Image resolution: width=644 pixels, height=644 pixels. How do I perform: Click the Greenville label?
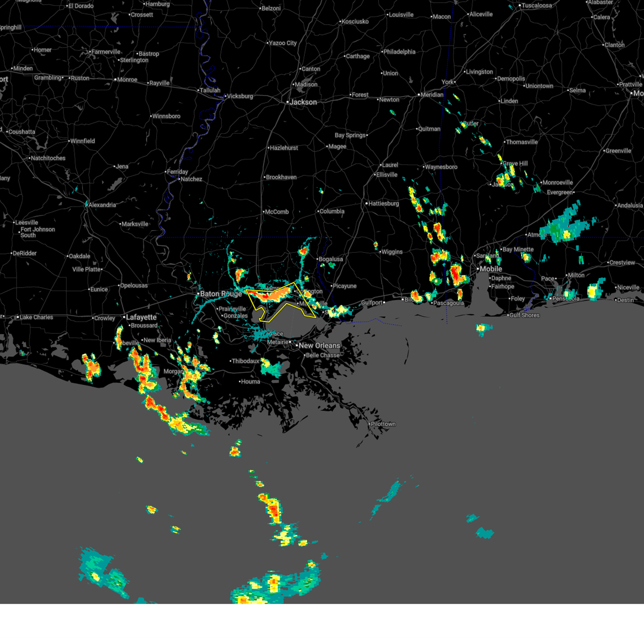pos(618,151)
